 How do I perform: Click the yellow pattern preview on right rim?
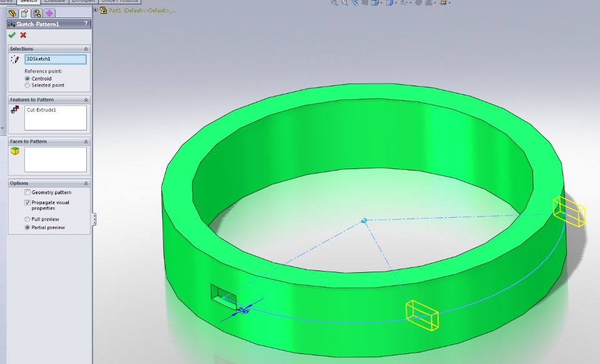(x=569, y=212)
